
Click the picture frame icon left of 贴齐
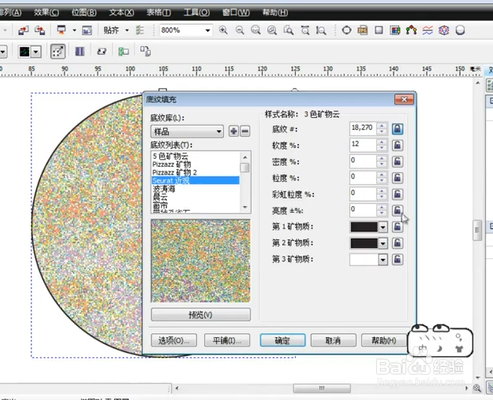(87, 30)
